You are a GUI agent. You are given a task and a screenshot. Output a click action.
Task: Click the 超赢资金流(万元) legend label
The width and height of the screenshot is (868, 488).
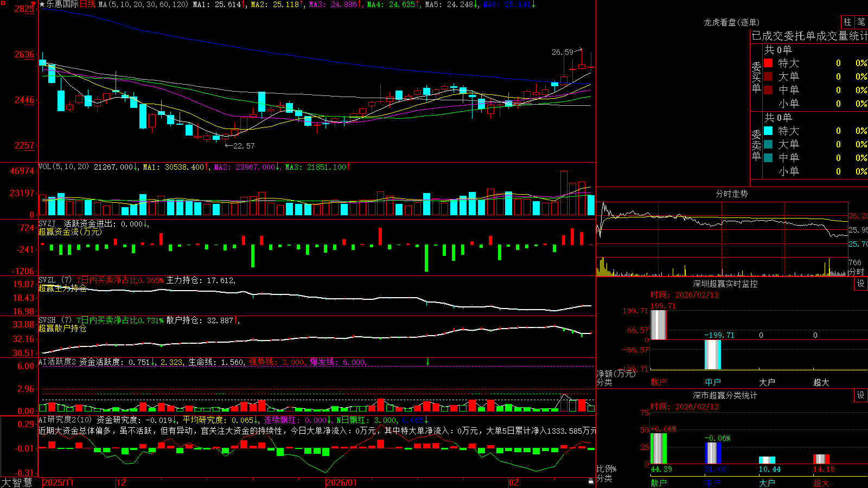pyautogui.click(x=70, y=232)
